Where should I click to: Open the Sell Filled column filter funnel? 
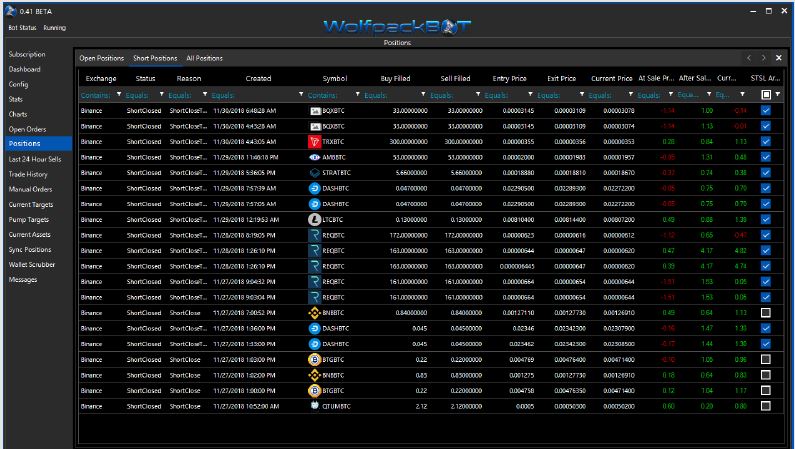coord(478,94)
